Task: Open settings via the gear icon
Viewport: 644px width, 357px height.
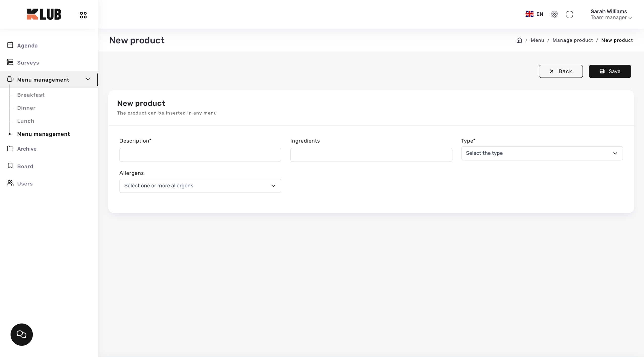Action: (554, 14)
